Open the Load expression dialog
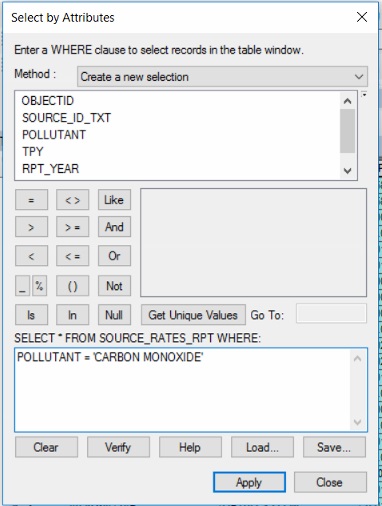Screen dimensions: 382x506 [262, 447]
